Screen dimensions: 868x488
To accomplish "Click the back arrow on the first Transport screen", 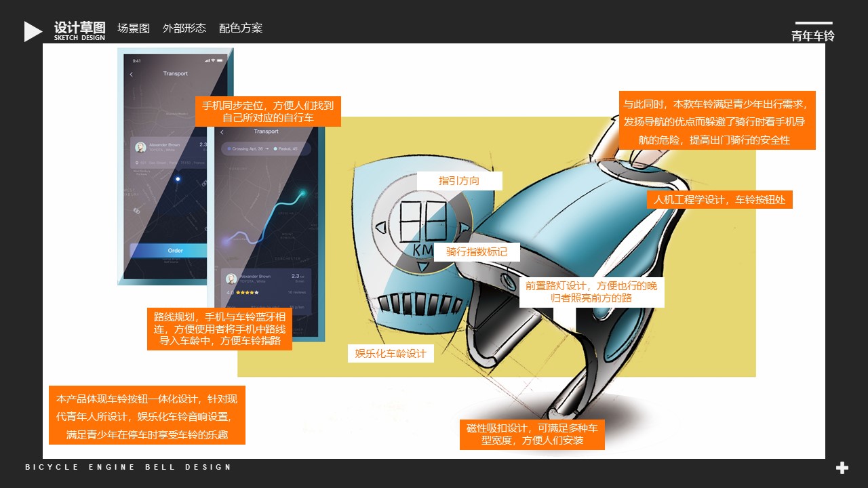I will pos(131,74).
